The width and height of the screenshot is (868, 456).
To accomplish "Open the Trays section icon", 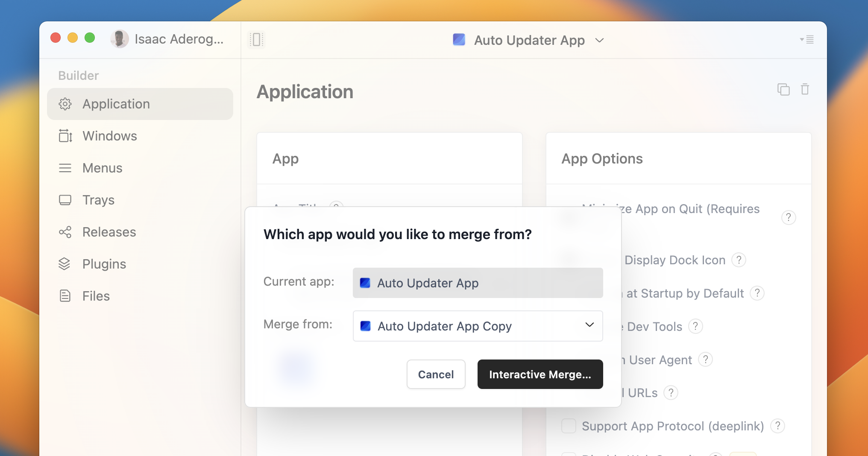I will pyautogui.click(x=65, y=200).
